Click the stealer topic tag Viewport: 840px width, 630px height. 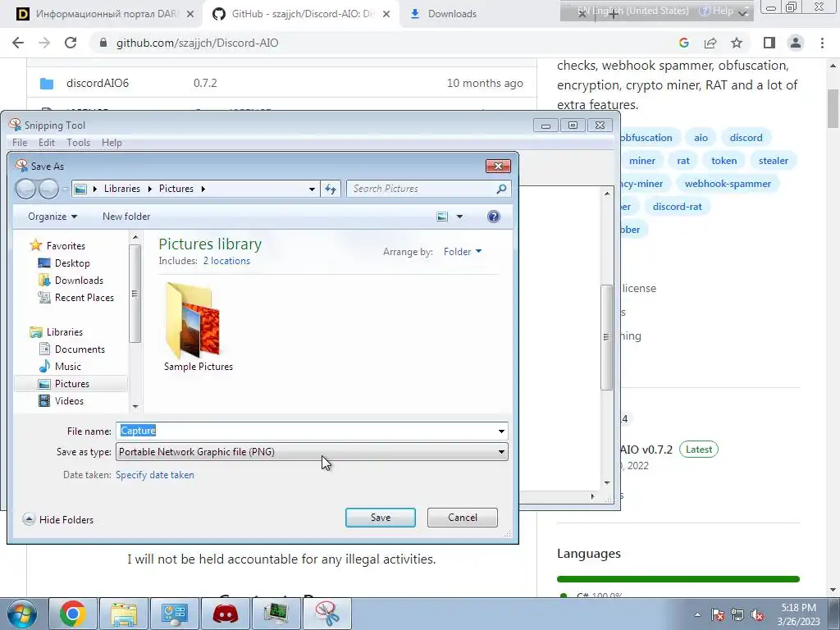(773, 161)
